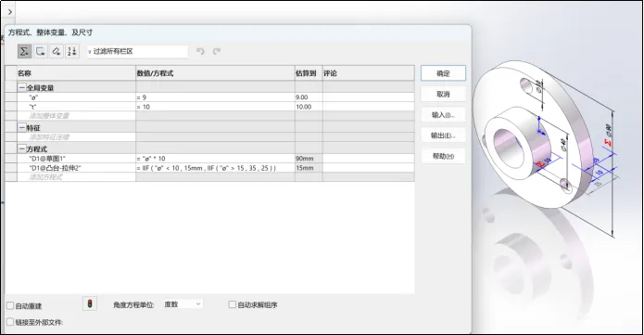Screen dimensions: 644x335
Task: Select the equation name "D1@草图1"
Action: (76, 159)
